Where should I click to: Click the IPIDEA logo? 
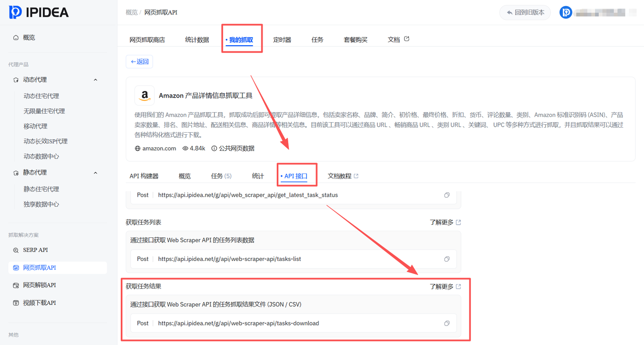39,12
